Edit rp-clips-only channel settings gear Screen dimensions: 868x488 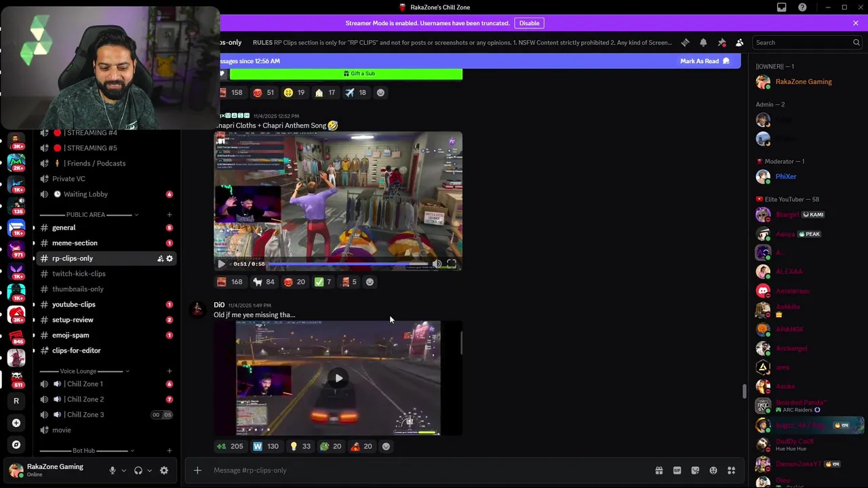[170, 258]
